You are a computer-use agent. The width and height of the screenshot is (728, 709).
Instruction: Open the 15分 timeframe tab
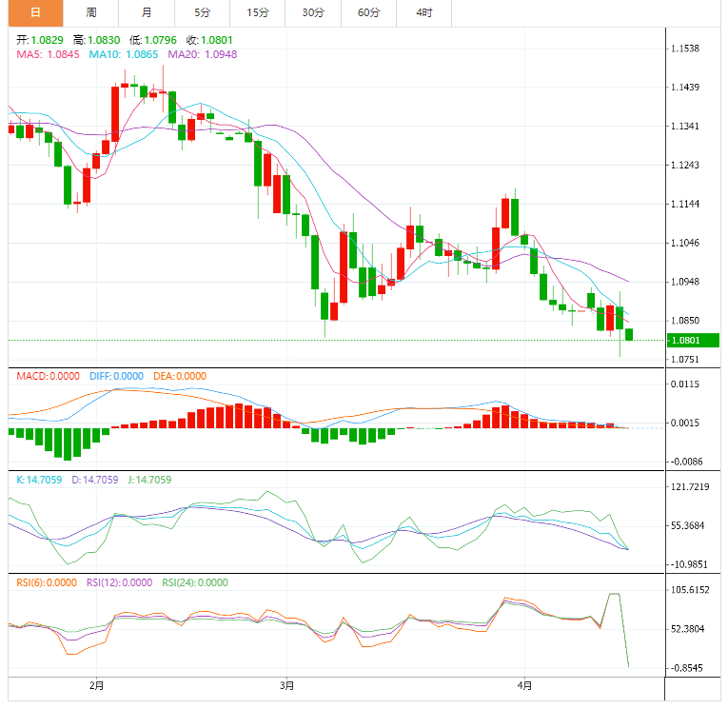258,13
